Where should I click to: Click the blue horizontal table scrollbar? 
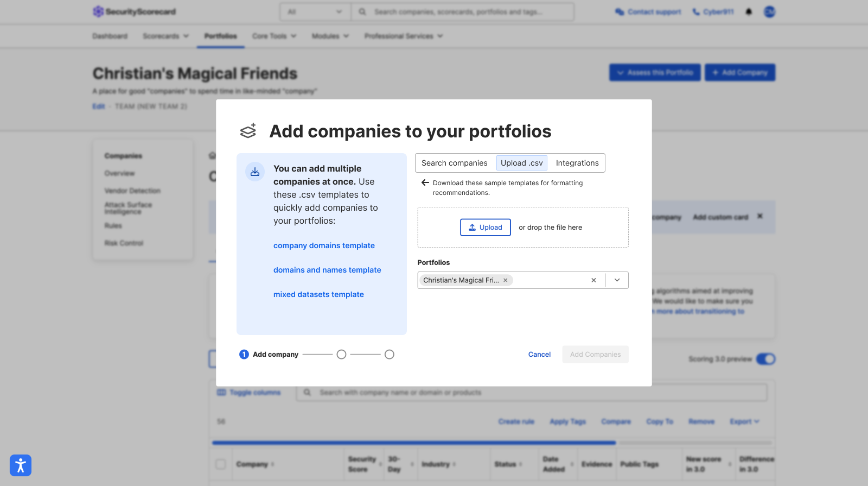(414, 443)
